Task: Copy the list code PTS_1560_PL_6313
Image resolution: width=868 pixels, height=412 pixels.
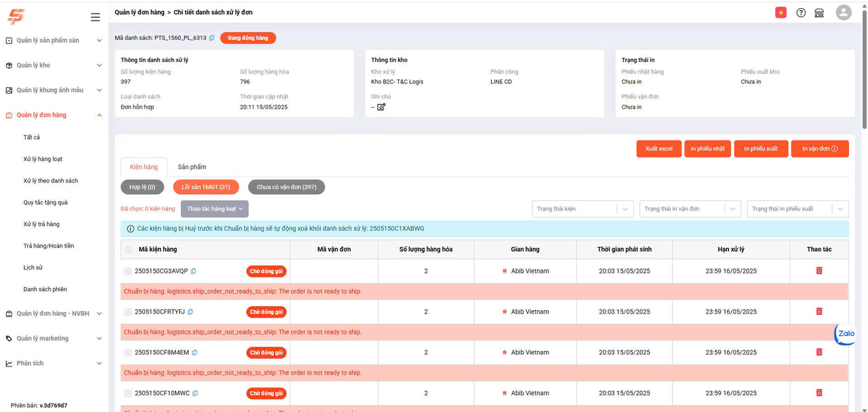Action: pyautogui.click(x=212, y=38)
